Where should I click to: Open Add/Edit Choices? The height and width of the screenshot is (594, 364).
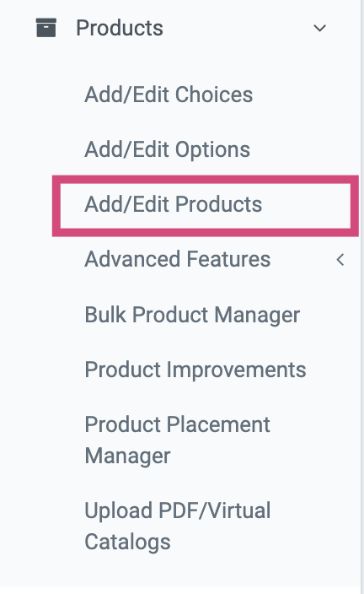coord(169,94)
